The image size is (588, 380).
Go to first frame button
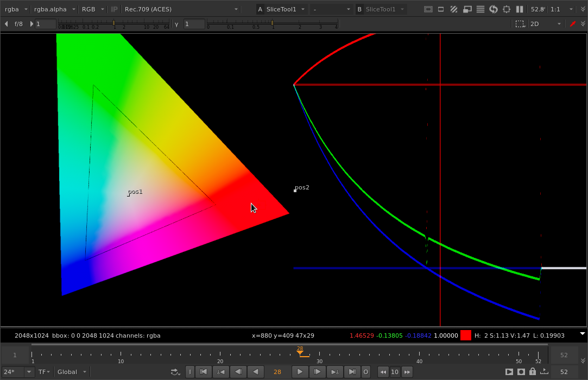coord(204,372)
